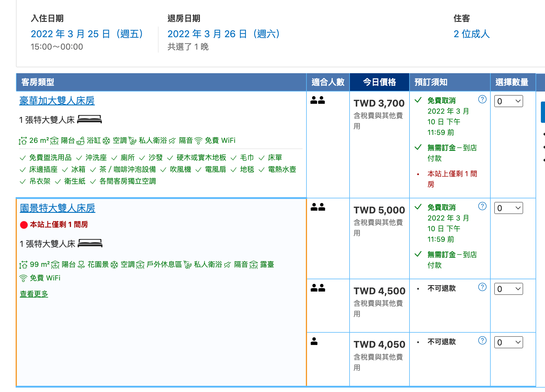The height and width of the screenshot is (392, 545).
Task: Click 硬木或實木地板 amenity text
Action: pos(201,158)
